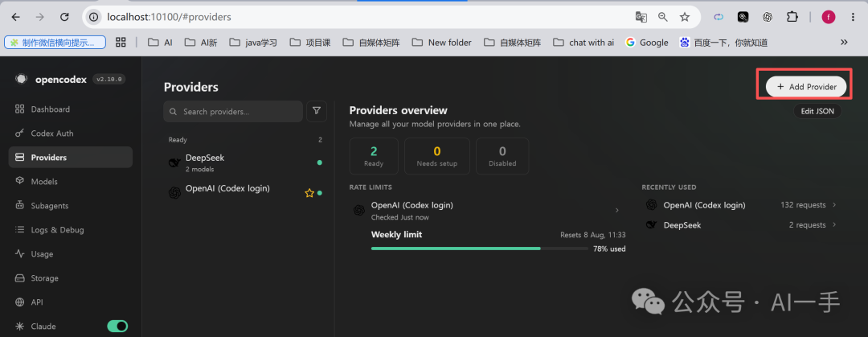Image resolution: width=868 pixels, height=337 pixels.
Task: Reload the page with the refresh icon
Action: point(64,17)
